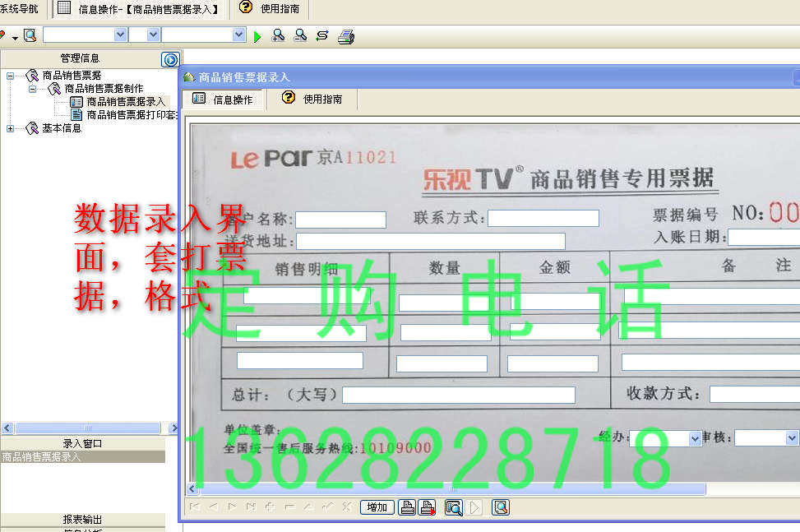Click the next-record arrow in bottom toolbar
The image size is (800, 532).
pos(232,507)
